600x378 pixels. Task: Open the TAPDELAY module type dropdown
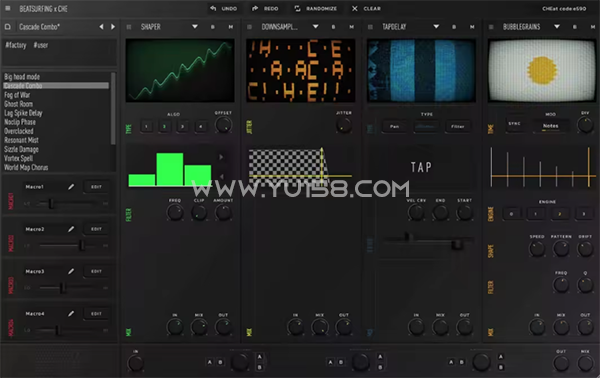(x=436, y=27)
